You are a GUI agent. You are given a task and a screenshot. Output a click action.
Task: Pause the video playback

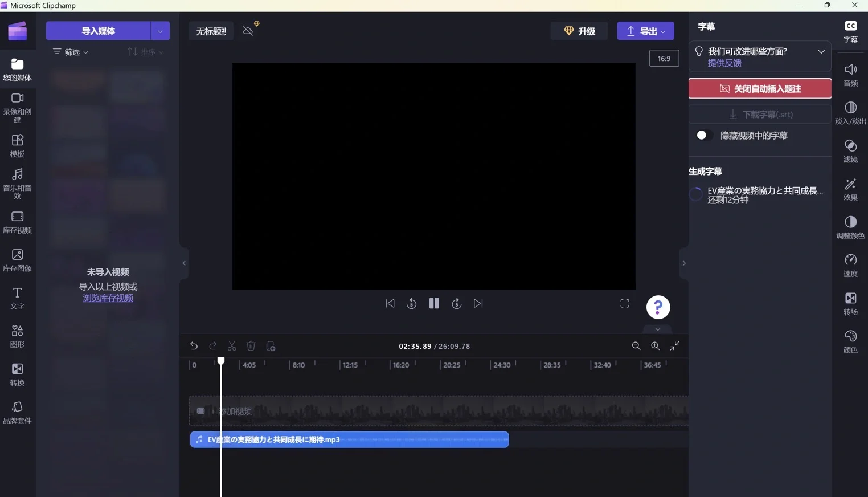pos(434,304)
